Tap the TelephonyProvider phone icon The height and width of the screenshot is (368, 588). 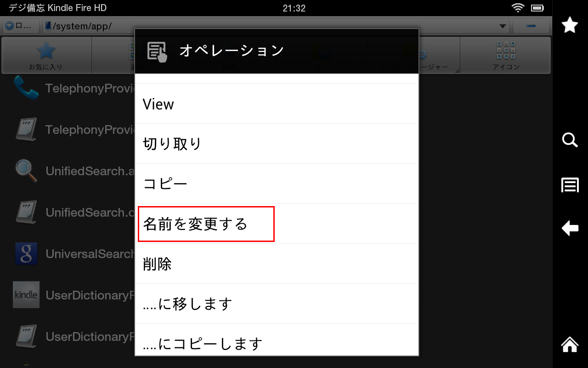[x=26, y=88]
